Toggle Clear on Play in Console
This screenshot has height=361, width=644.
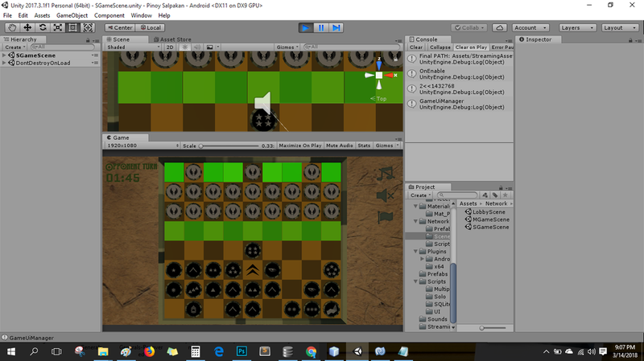pos(471,47)
